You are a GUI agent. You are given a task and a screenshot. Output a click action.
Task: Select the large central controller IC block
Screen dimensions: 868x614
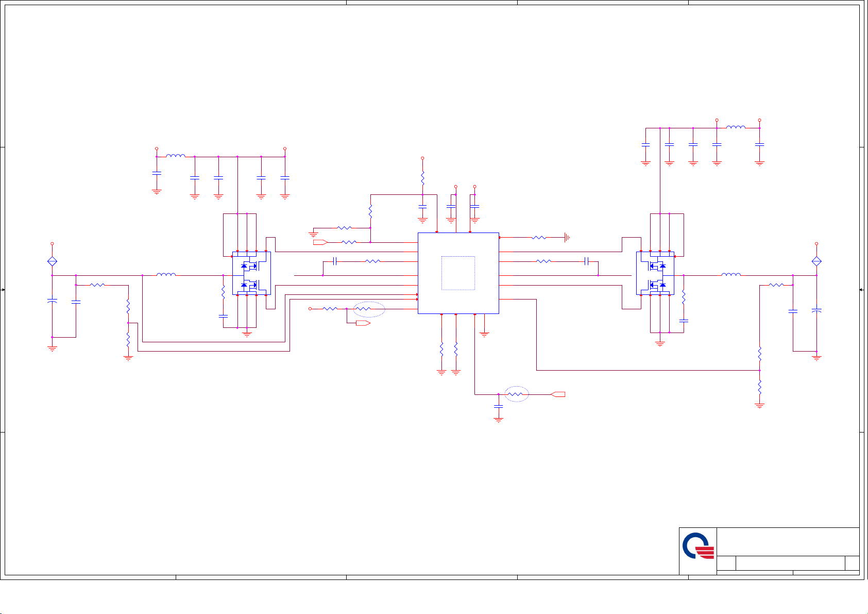(x=458, y=273)
